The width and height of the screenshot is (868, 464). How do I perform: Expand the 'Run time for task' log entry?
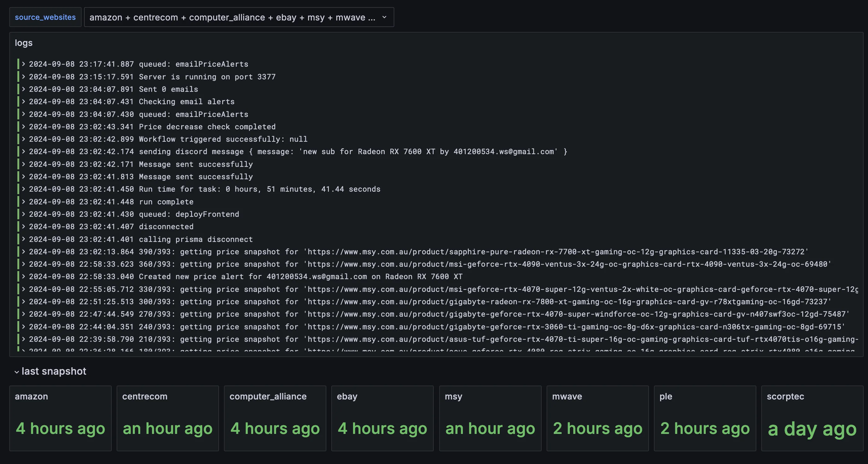click(x=23, y=189)
